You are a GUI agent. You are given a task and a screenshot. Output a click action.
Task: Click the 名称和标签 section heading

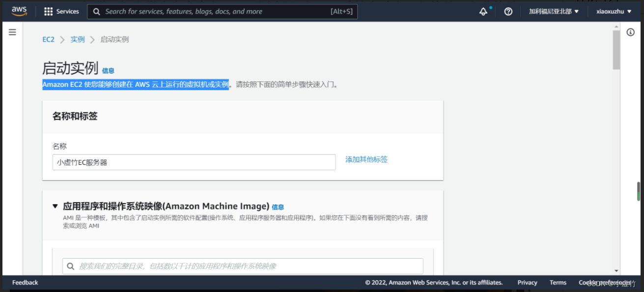tap(75, 116)
